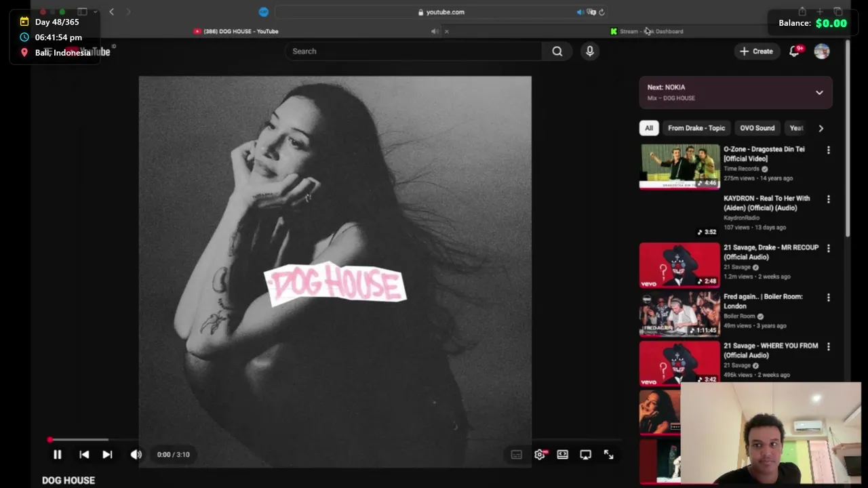Click the page scrollbar at the right edge
Image resolution: width=868 pixels, height=488 pixels.
coord(847,139)
